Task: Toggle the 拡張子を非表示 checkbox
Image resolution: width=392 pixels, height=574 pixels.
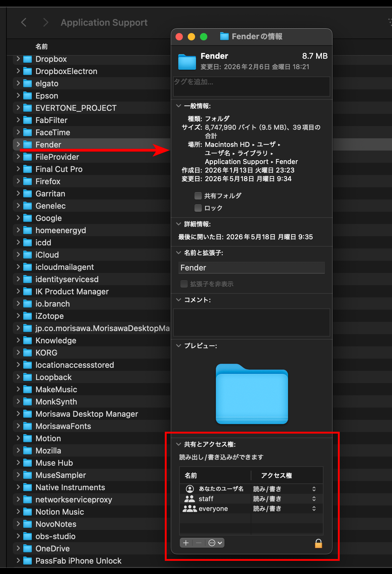Action: click(184, 284)
